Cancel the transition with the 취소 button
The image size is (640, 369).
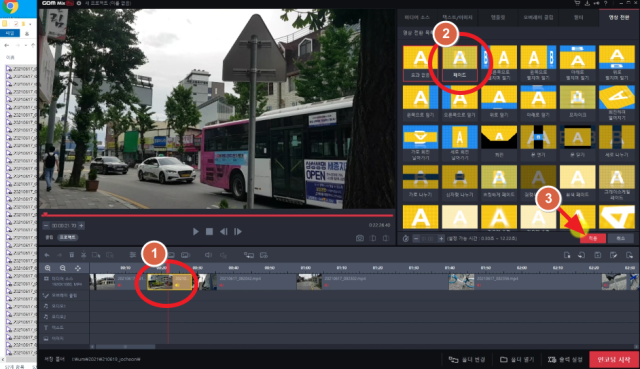pyautogui.click(x=621, y=238)
